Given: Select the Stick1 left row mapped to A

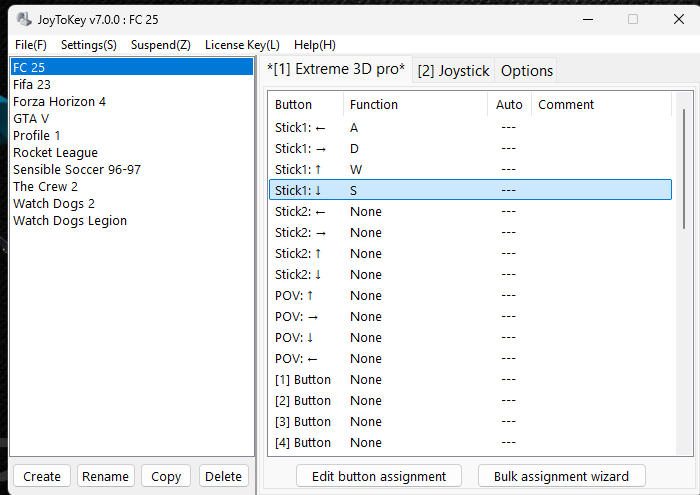Looking at the screenshot, I should tap(471, 128).
